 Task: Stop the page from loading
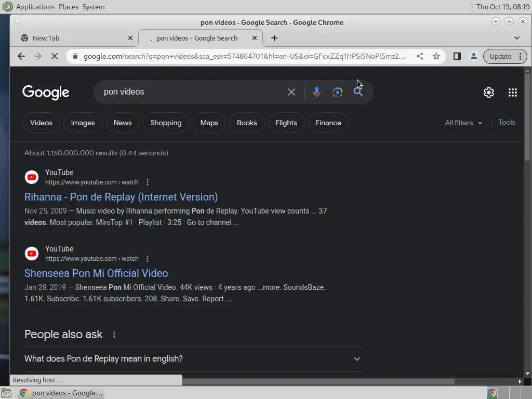[x=54, y=56]
